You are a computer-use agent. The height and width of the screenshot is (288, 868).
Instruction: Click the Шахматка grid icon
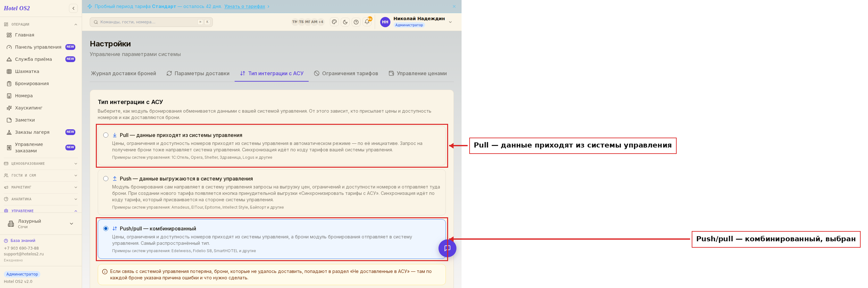[9, 71]
